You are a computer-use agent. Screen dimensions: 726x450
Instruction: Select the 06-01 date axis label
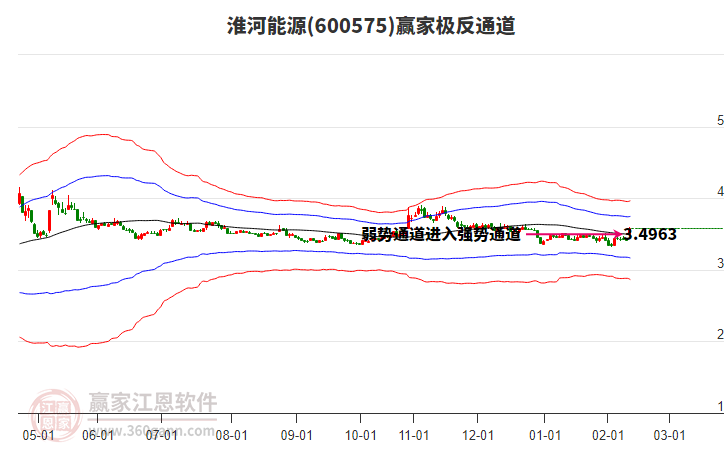(98, 435)
